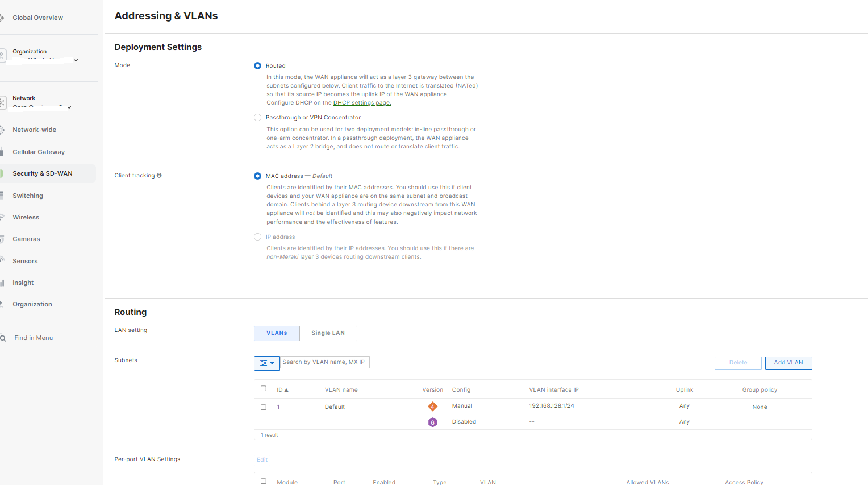Select Network-wide in the sidebar
Screen dimensions: 868x485
(x=35, y=129)
